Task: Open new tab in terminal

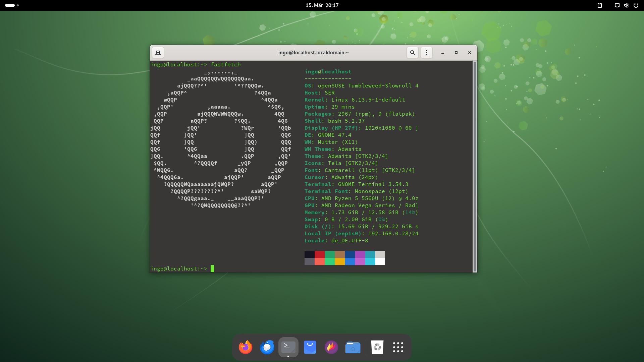Action: click(158, 53)
